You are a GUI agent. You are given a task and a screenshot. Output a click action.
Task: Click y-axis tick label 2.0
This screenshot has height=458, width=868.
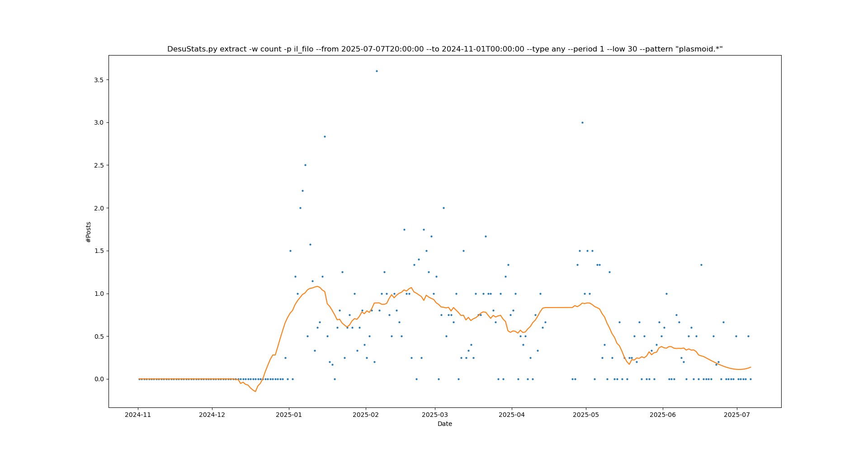click(x=99, y=208)
